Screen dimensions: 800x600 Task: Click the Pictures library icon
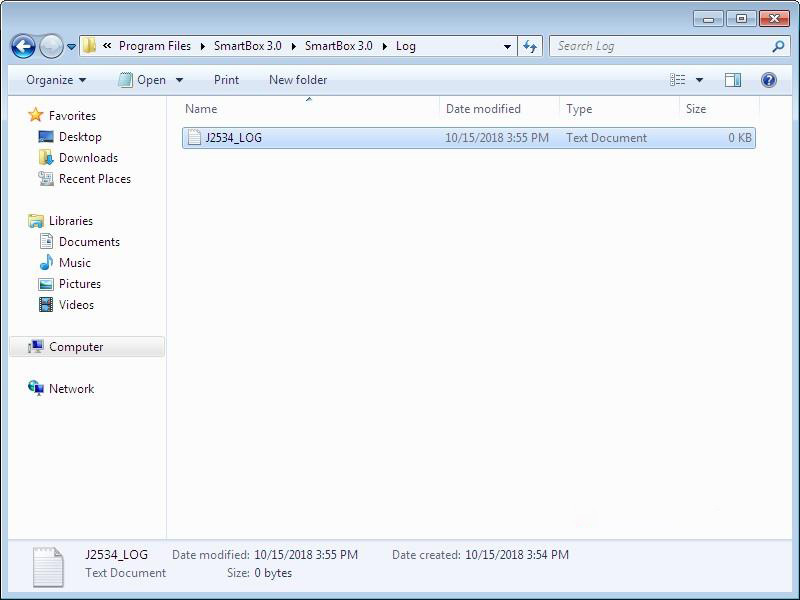(x=46, y=284)
